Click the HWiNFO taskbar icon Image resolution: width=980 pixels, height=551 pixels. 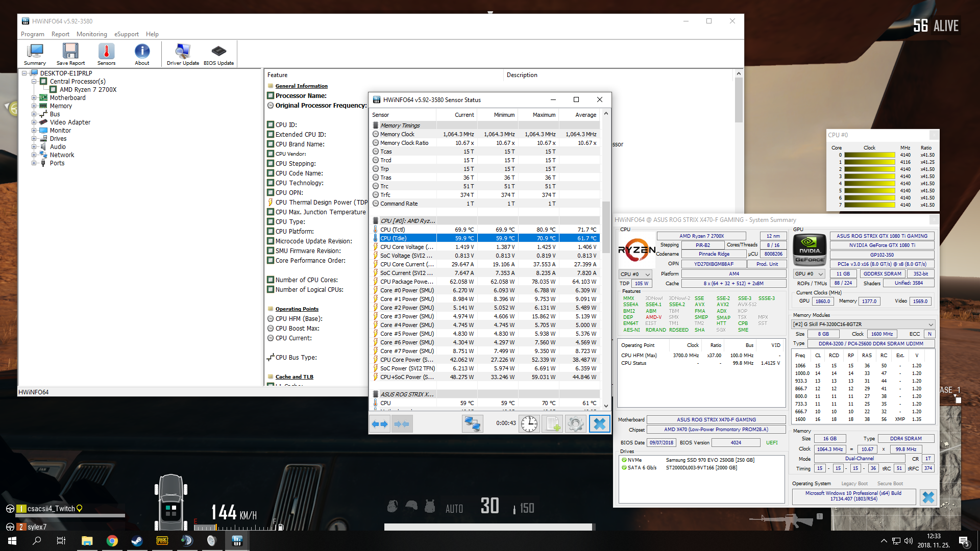(x=237, y=541)
